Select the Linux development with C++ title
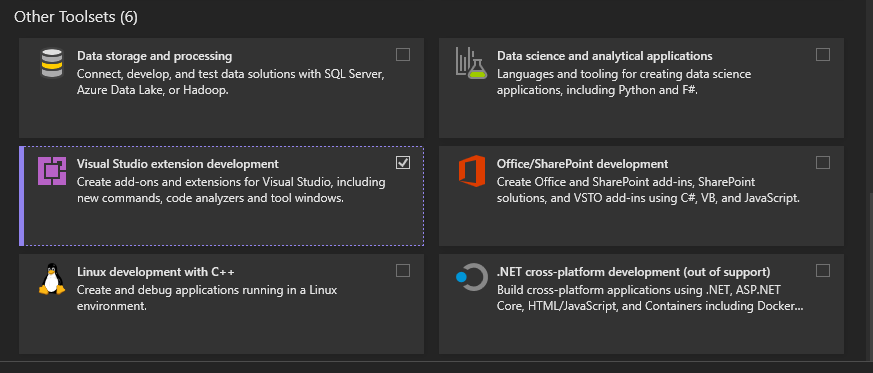The height and width of the screenshot is (373, 873). click(x=156, y=272)
